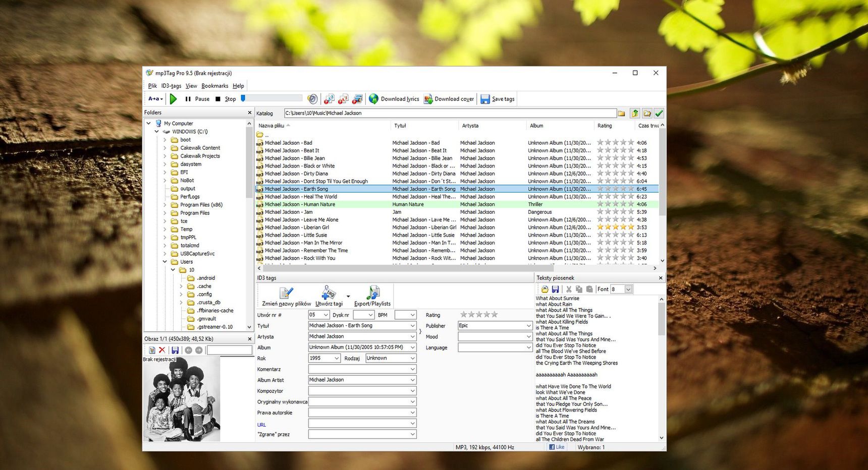Click Export/Playlists icon
This screenshot has width=868, height=470.
(x=372, y=297)
